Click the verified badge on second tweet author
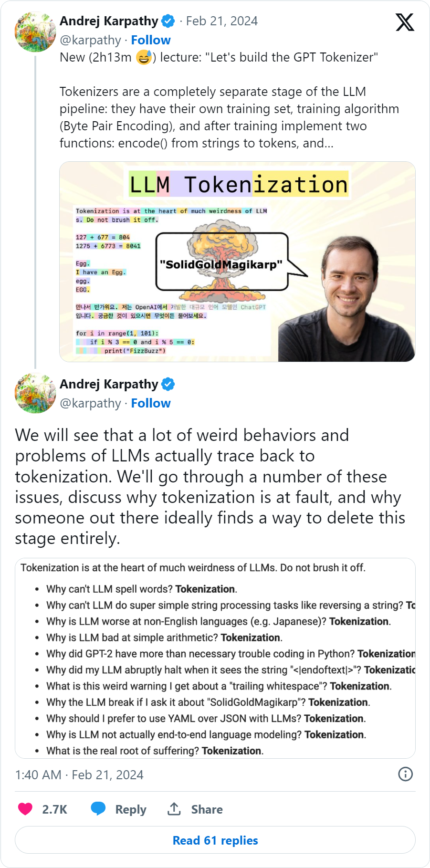The height and width of the screenshot is (868, 430). pyautogui.click(x=168, y=384)
